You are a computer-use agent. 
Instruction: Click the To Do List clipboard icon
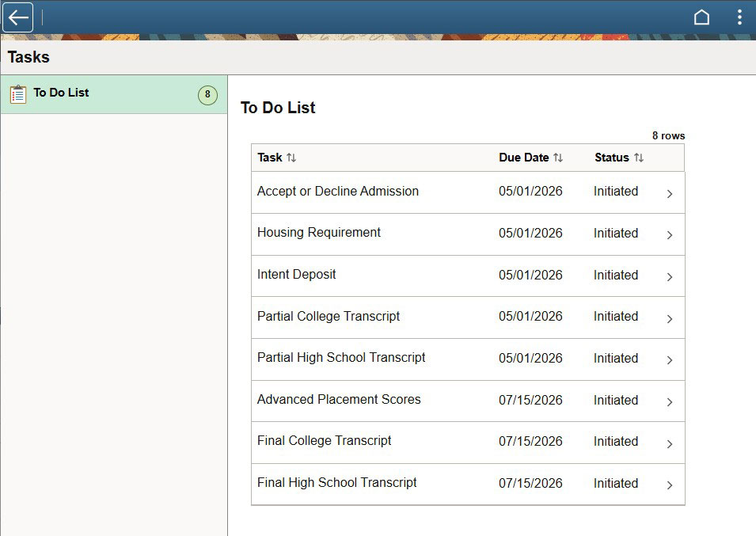[18, 94]
